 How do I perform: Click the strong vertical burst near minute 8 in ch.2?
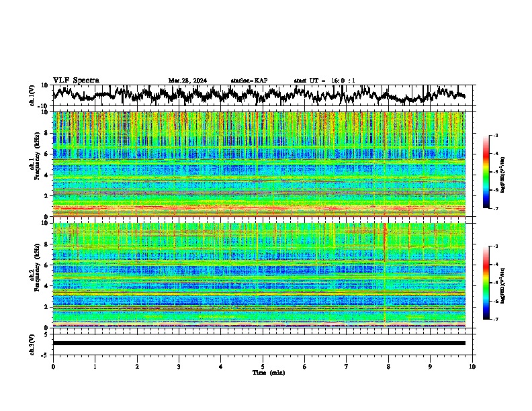pos(385,275)
